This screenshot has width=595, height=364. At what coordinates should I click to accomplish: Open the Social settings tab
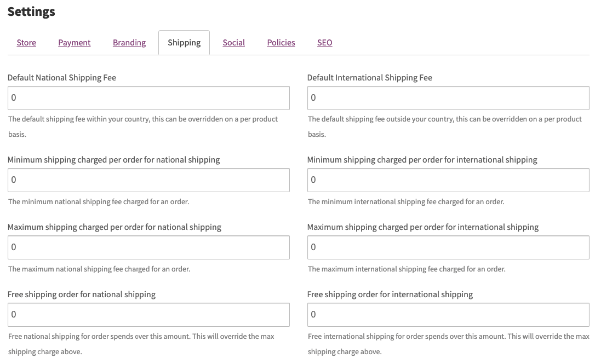(x=233, y=43)
